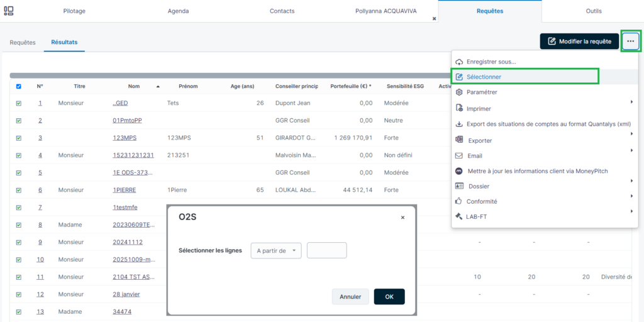This screenshot has width=644, height=322.
Task: Expand the Dossier submenu arrow
Action: [631, 180]
